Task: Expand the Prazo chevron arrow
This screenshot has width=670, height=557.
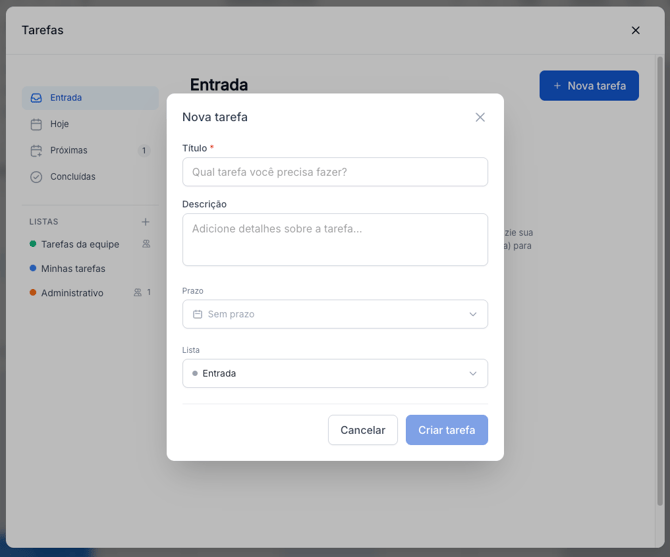Action: [x=473, y=314]
